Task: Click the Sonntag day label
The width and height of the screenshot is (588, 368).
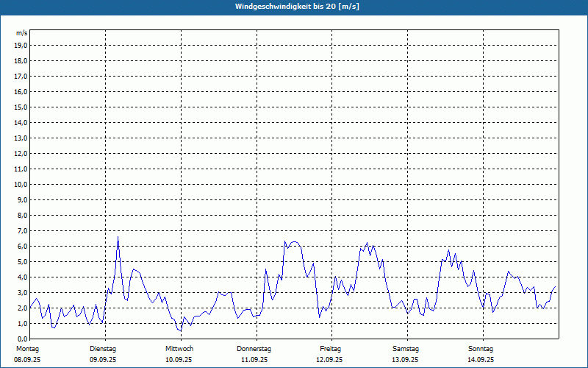Action: [x=481, y=348]
